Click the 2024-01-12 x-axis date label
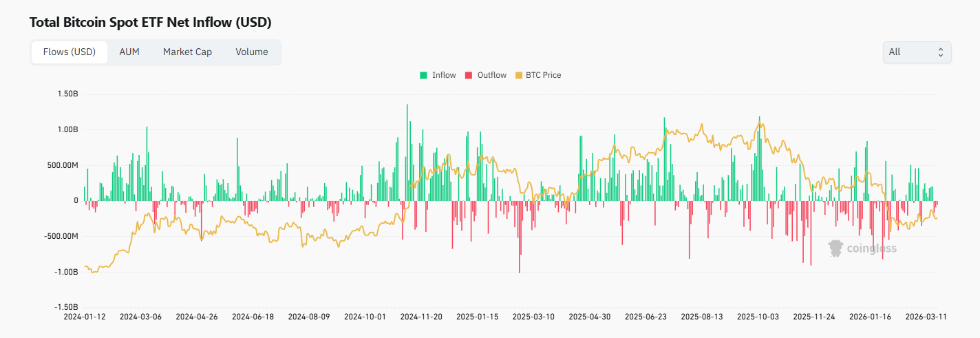 83,317
